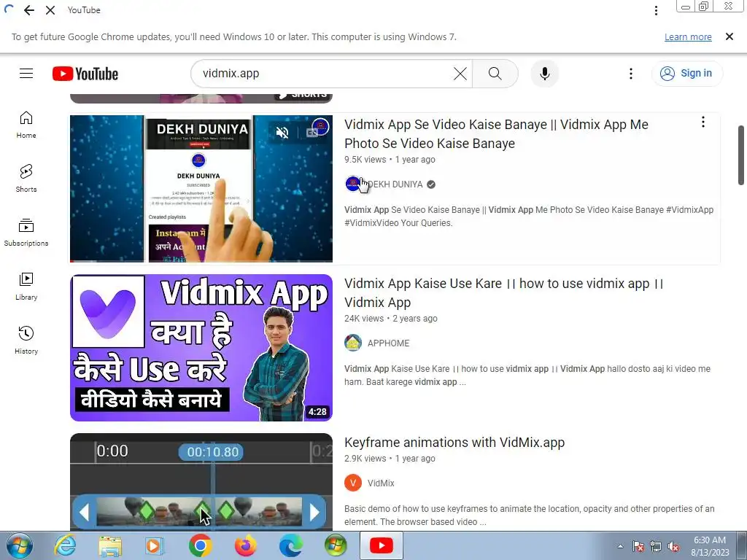Launch Microsoft Edge from the taskbar
Viewport: 747px width, 560px height.
[x=290, y=545]
